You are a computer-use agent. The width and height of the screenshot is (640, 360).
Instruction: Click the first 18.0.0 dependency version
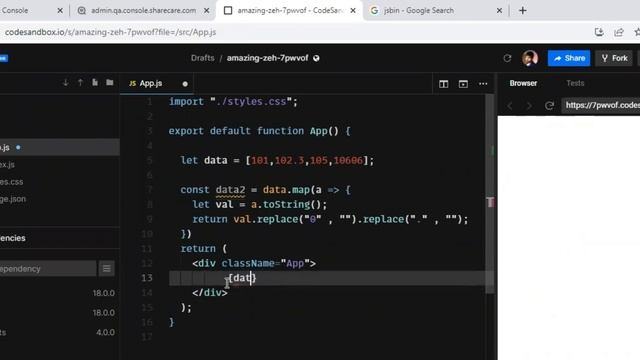pos(103,293)
